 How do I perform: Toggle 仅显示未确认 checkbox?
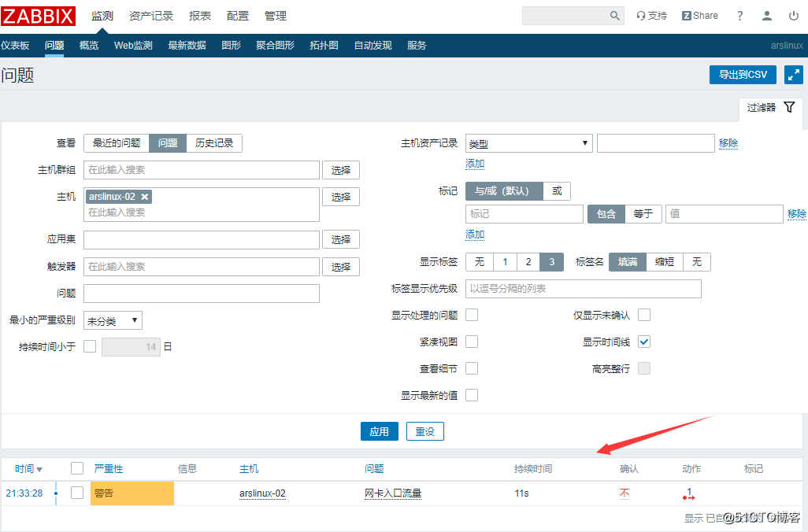click(x=644, y=315)
